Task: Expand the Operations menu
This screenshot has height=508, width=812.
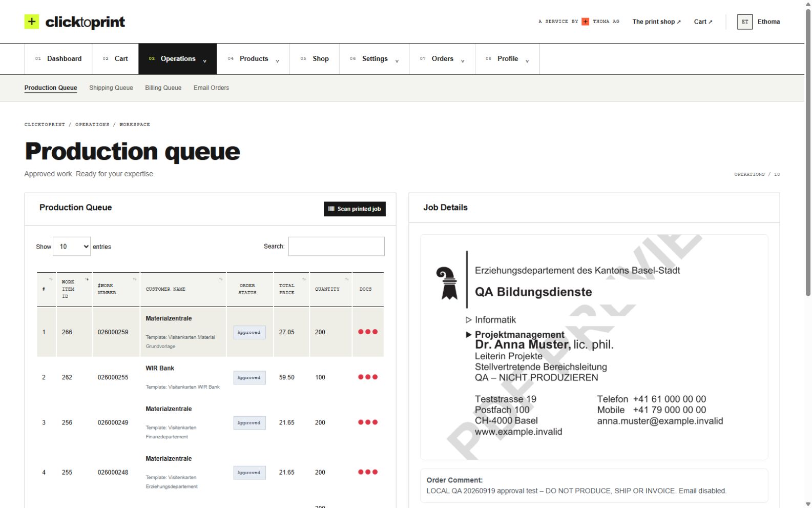Action: (177, 59)
